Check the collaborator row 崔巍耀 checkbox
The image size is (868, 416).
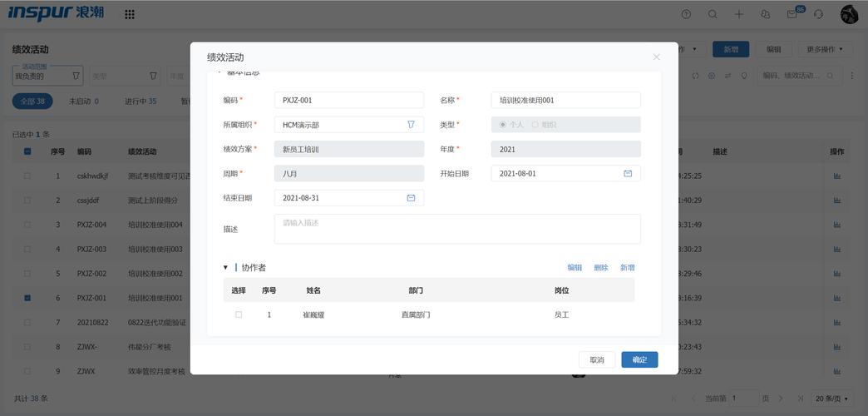239,314
